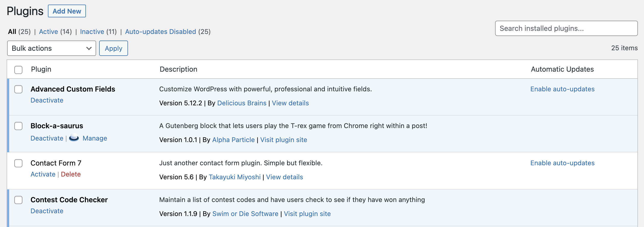Deactivate Advanced Custom Fields plugin

(47, 100)
